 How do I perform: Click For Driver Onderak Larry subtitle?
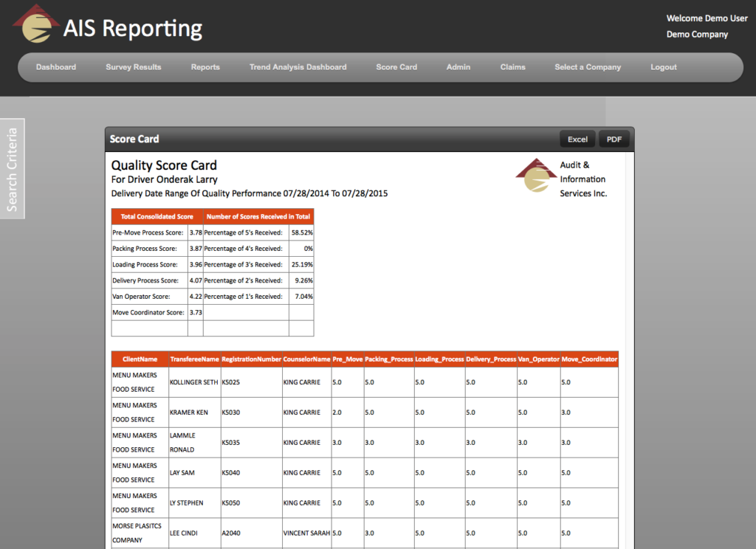[x=165, y=179]
